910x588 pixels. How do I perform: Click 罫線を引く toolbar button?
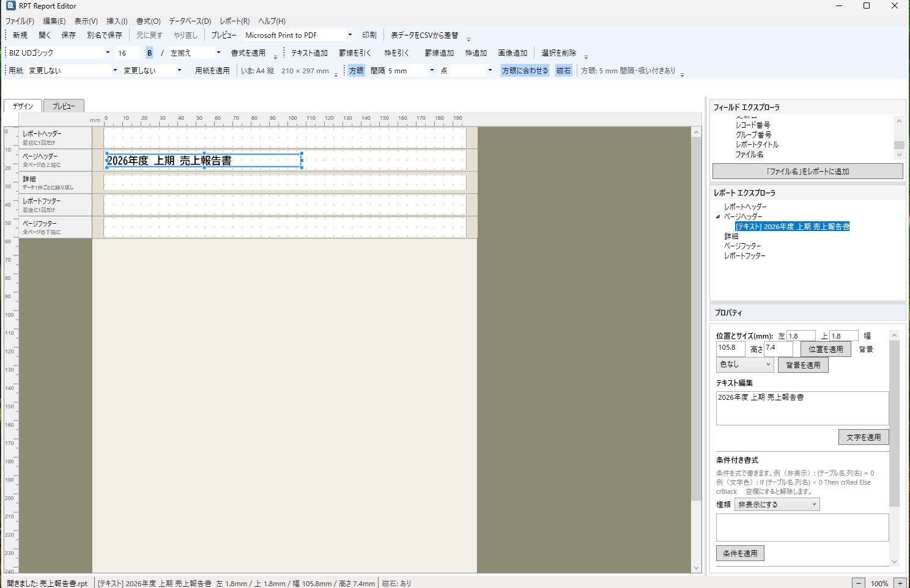(x=355, y=53)
